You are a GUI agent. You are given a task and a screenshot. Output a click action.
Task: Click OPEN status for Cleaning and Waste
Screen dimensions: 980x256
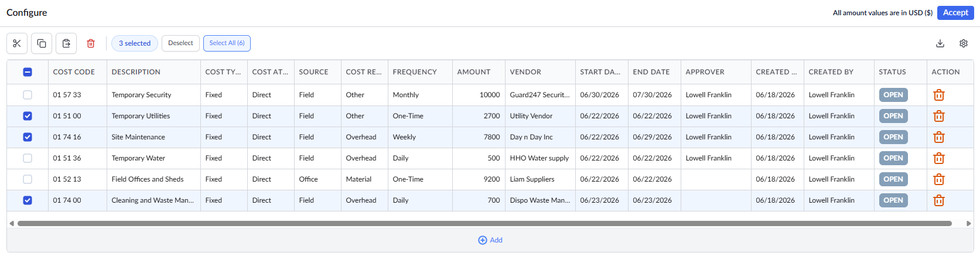pyautogui.click(x=893, y=200)
